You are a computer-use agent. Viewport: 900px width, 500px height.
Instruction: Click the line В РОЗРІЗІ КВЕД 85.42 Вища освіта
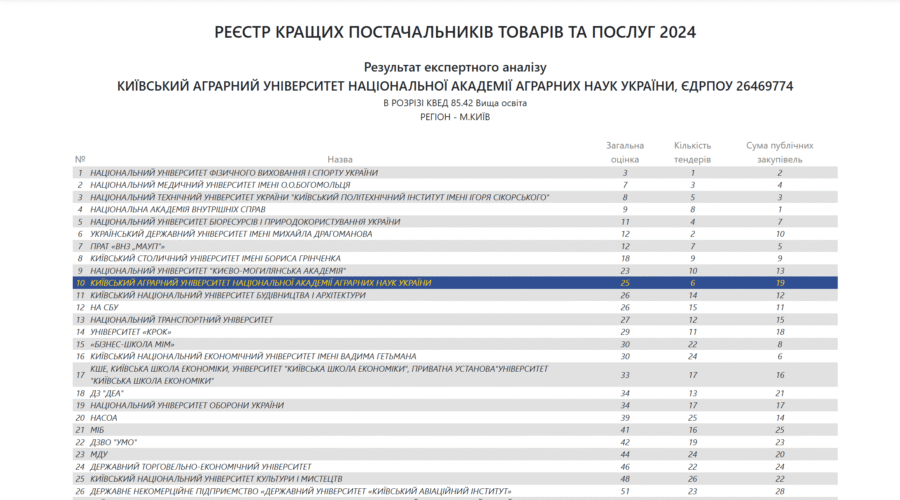455,103
